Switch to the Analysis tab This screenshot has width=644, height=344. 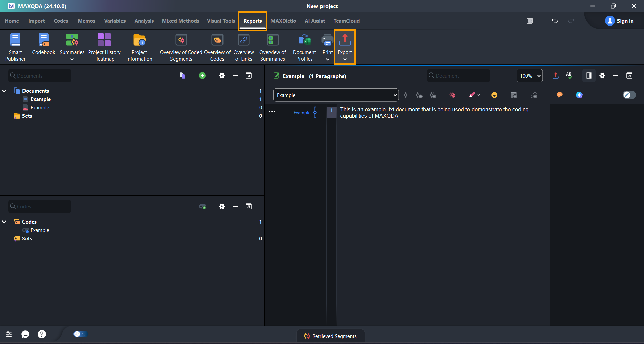[144, 21]
